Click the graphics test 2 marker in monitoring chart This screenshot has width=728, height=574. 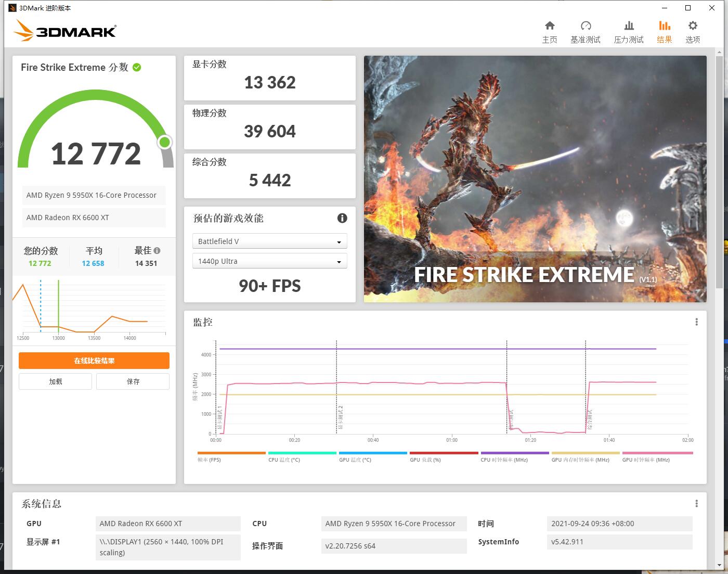pos(341,417)
